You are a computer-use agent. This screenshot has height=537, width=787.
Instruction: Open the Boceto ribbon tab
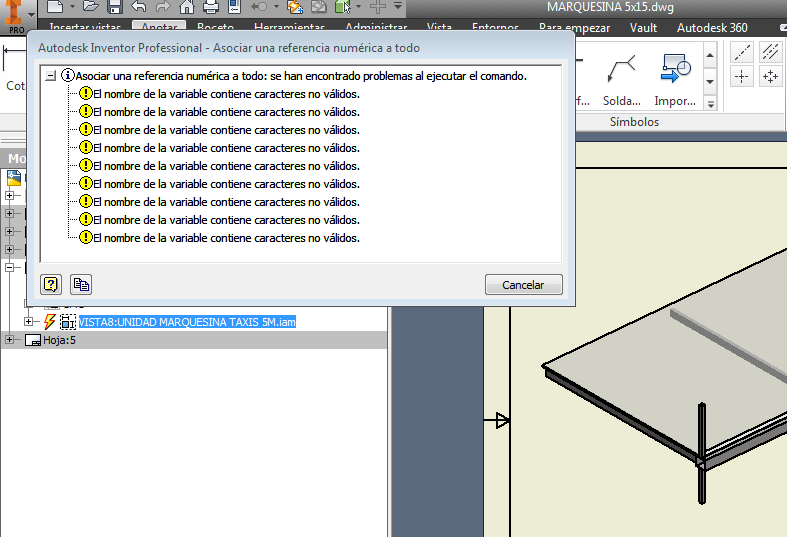coord(215,27)
